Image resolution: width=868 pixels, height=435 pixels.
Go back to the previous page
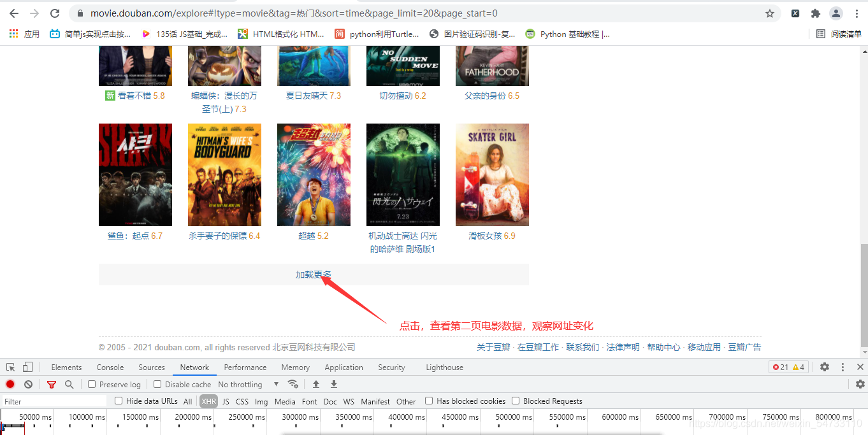point(14,13)
